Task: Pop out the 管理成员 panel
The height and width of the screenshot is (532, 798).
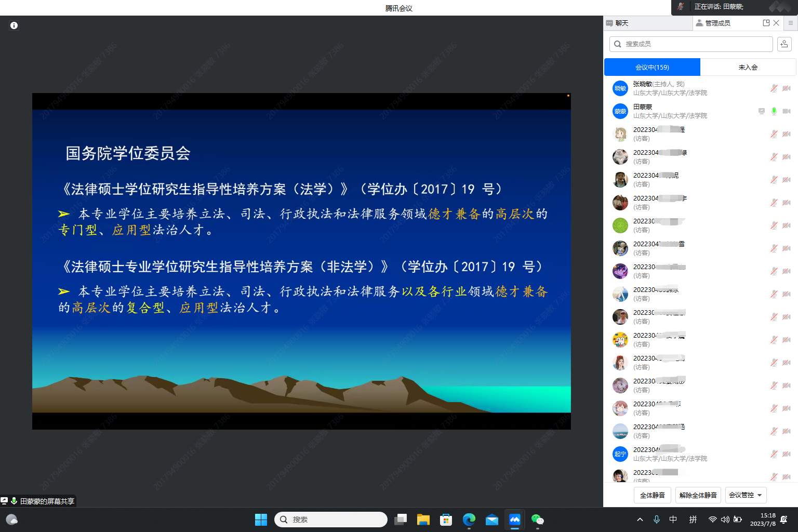Action: [766, 23]
